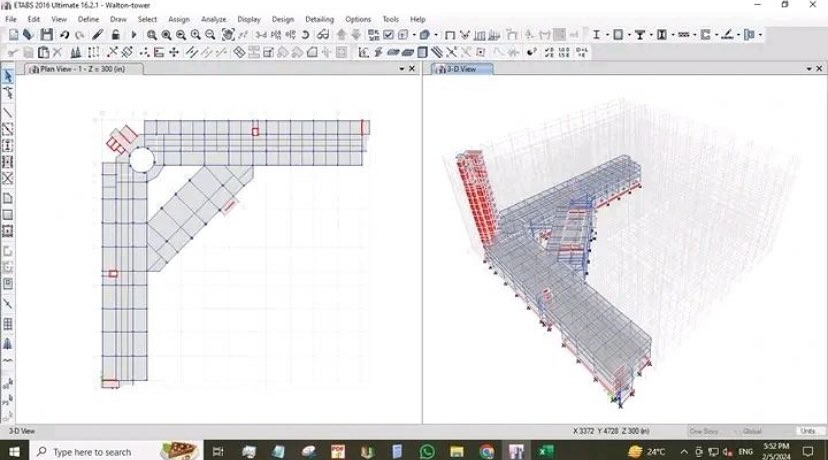The image size is (828, 460).
Task: Open Excel from the Windows taskbar
Action: coord(547,452)
